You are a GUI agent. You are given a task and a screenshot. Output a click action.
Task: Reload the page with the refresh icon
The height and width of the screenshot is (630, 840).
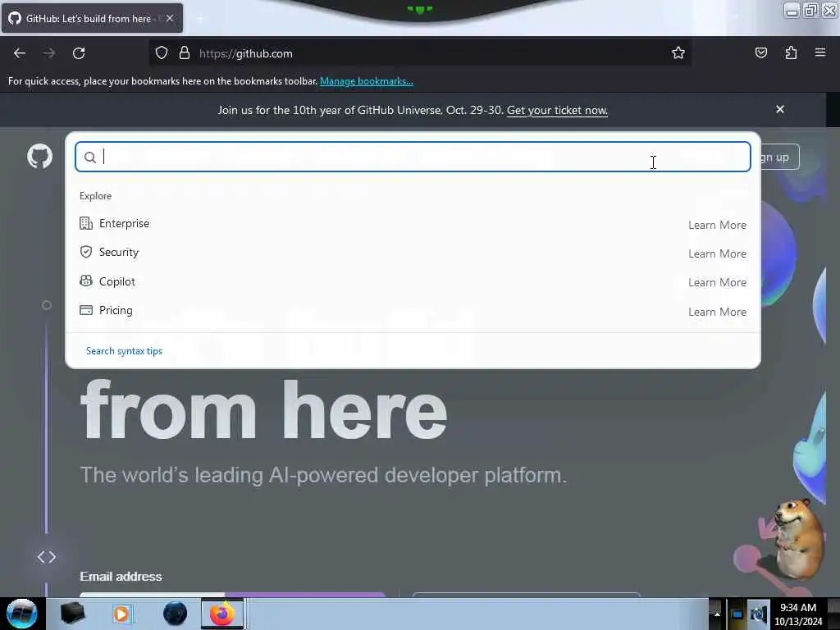coord(79,53)
